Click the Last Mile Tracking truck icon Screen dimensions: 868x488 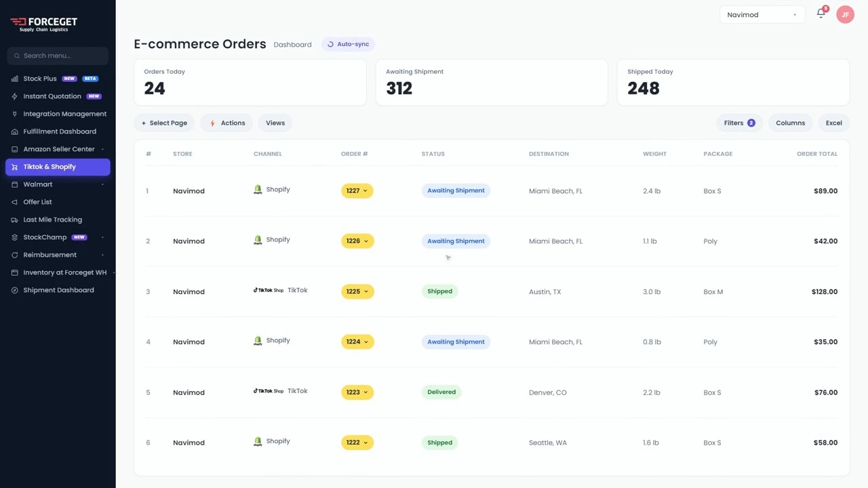[15, 220]
